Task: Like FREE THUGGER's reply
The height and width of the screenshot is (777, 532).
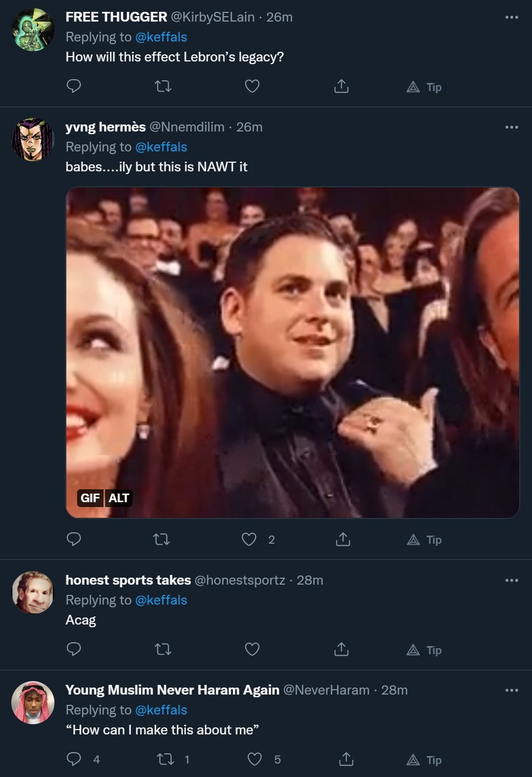Action: [x=252, y=86]
